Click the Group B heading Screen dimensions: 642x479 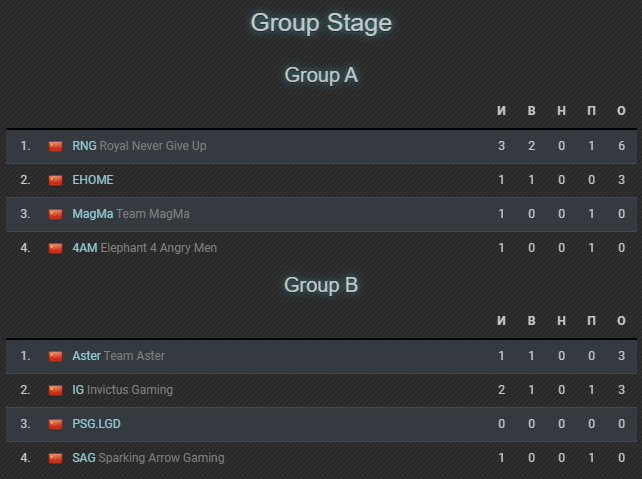click(321, 285)
